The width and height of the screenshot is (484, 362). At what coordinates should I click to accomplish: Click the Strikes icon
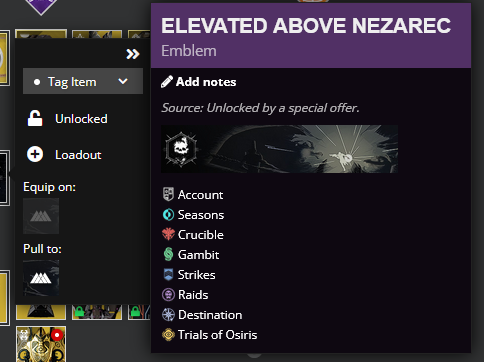click(x=168, y=274)
